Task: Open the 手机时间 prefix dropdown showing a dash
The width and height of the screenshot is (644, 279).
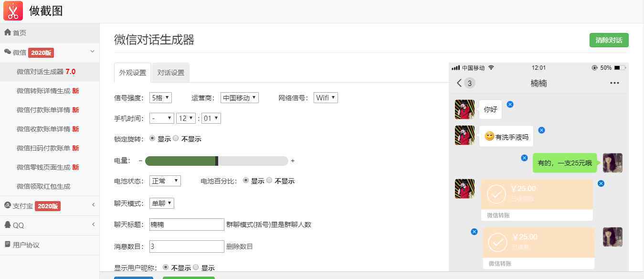Action: point(162,118)
